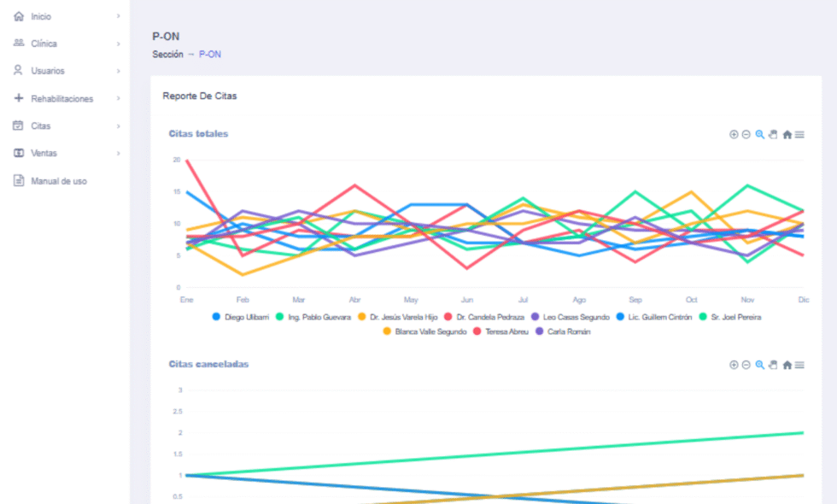The width and height of the screenshot is (837, 504).
Task: Zoom in on the Citas canceladas chart
Action: pyautogui.click(x=733, y=365)
